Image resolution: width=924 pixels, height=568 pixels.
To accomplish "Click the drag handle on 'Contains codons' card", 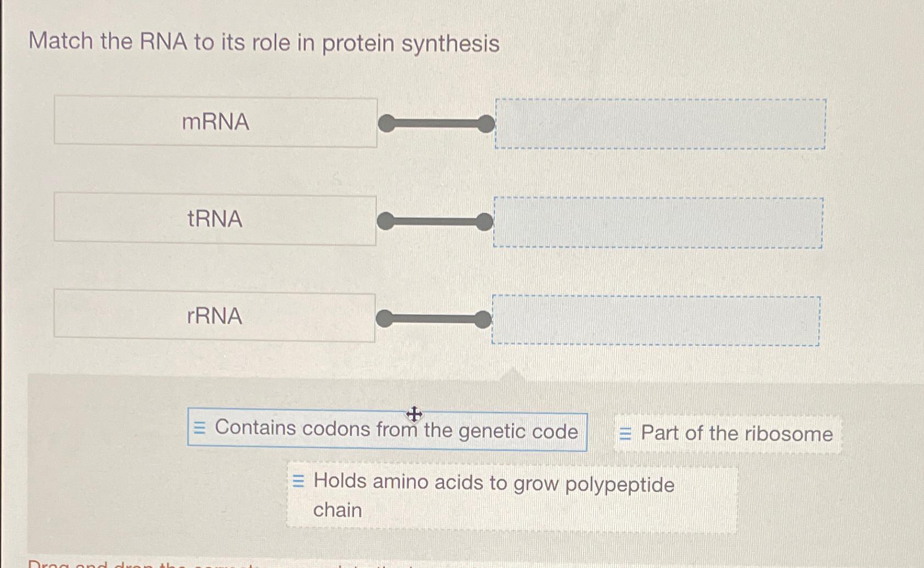I will (199, 428).
